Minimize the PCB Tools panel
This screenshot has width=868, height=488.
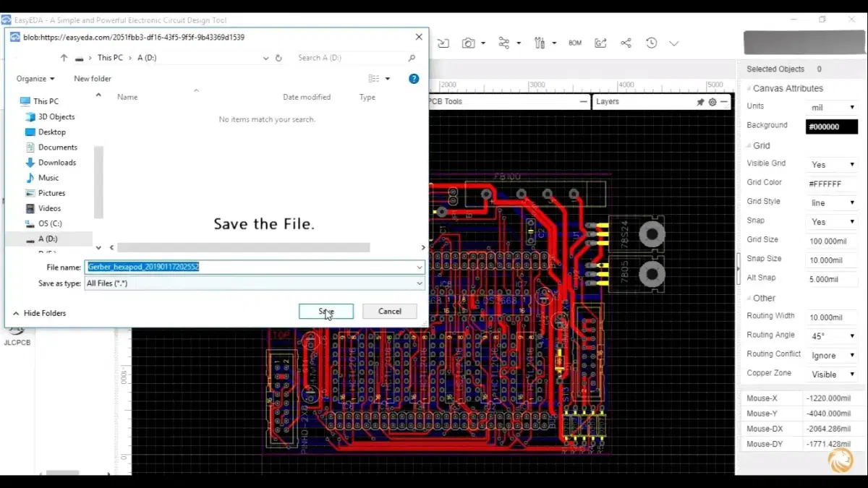click(584, 102)
